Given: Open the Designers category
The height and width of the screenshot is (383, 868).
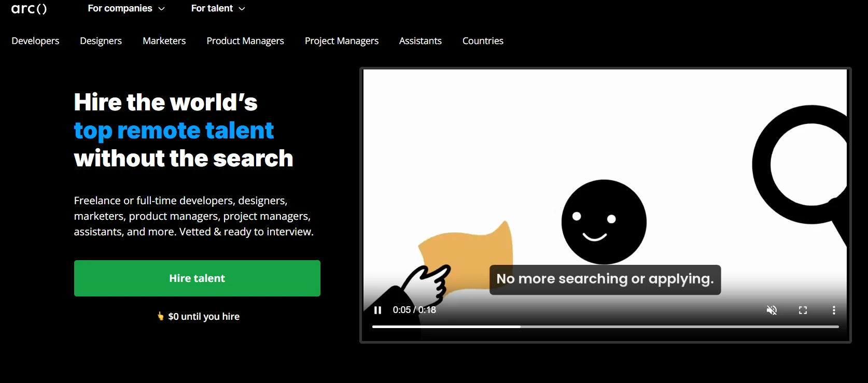Looking at the screenshot, I should click(101, 40).
